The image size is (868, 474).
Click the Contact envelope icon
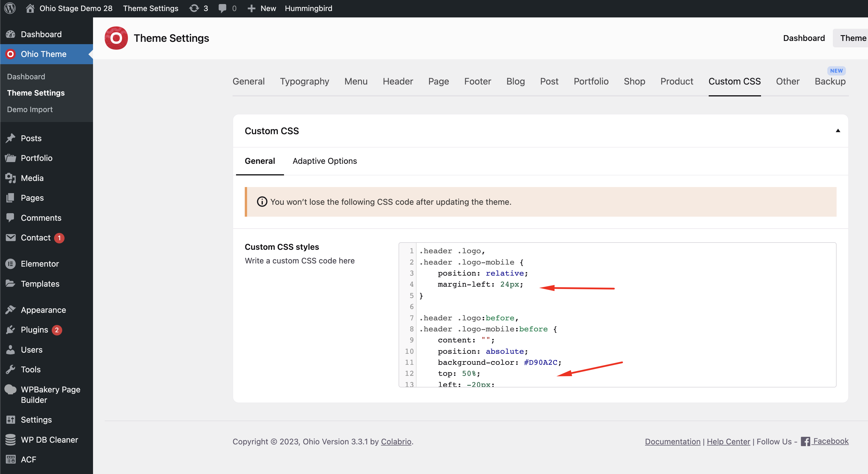tap(10, 238)
